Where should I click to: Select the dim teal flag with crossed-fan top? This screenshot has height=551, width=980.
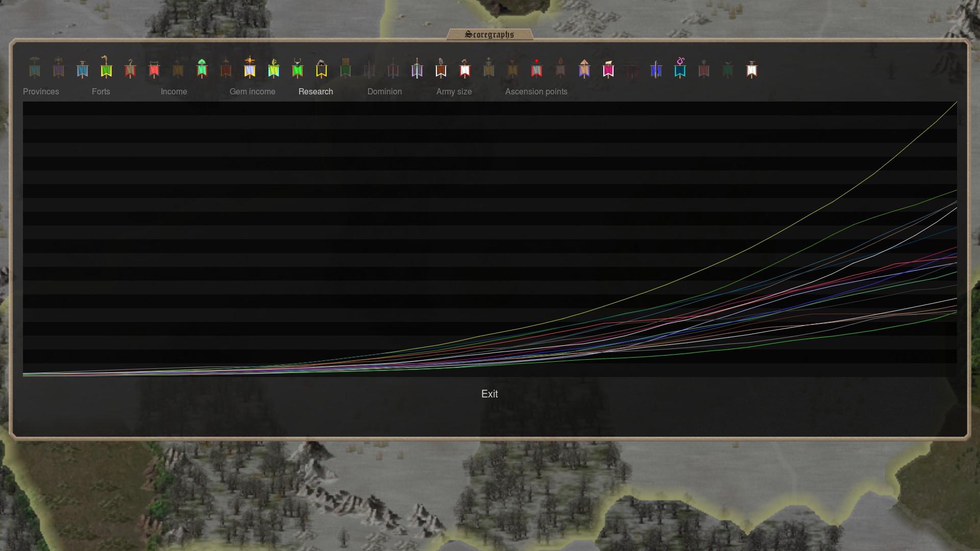click(x=35, y=68)
